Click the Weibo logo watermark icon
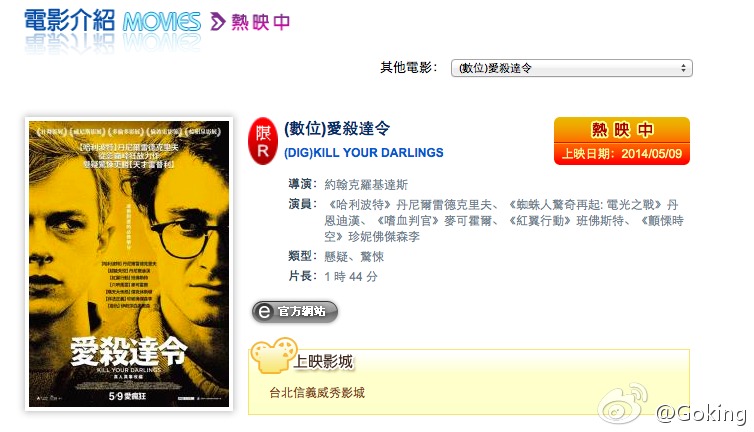Image resolution: width=754 pixels, height=432 pixels. click(623, 404)
